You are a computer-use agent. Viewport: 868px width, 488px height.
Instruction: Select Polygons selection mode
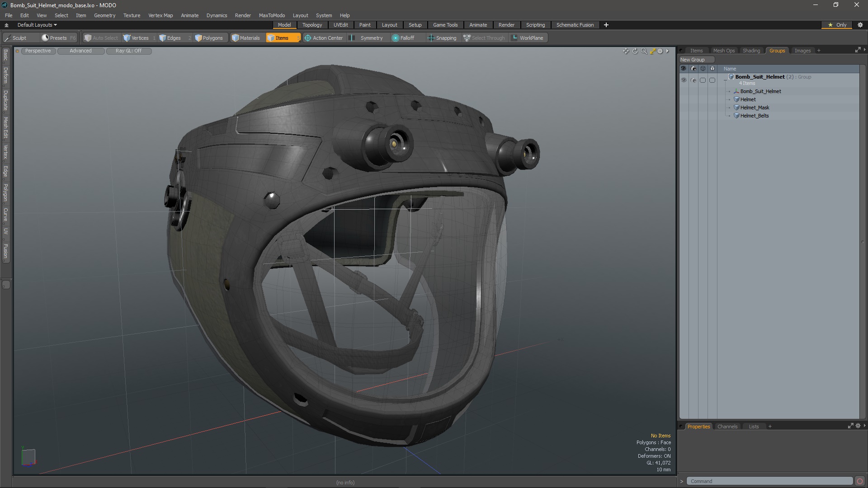(x=209, y=38)
